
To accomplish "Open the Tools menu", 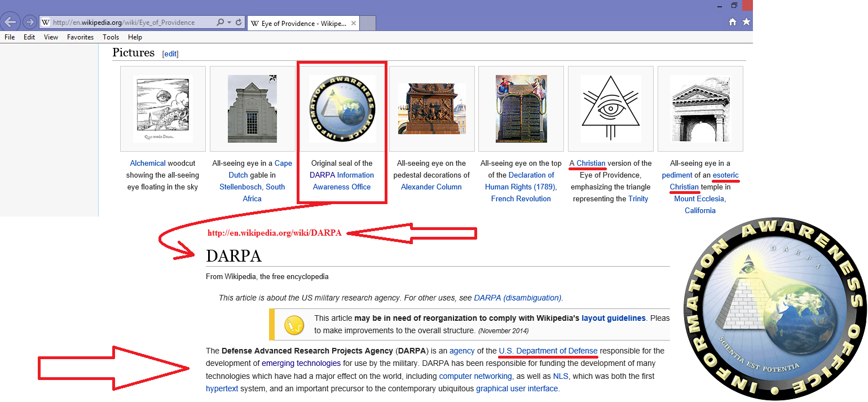I will [x=111, y=37].
